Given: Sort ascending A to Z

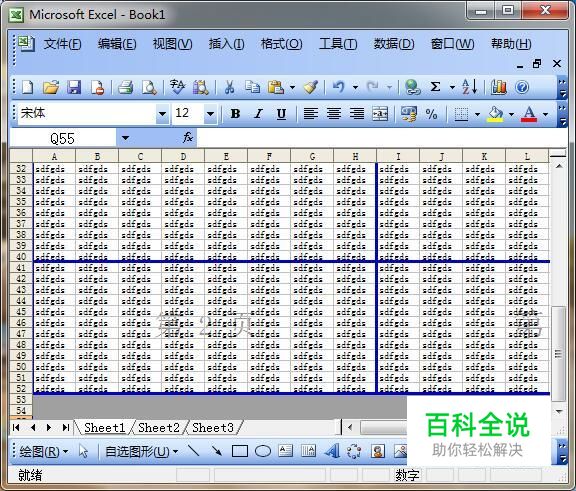Looking at the screenshot, I should pos(469,87).
